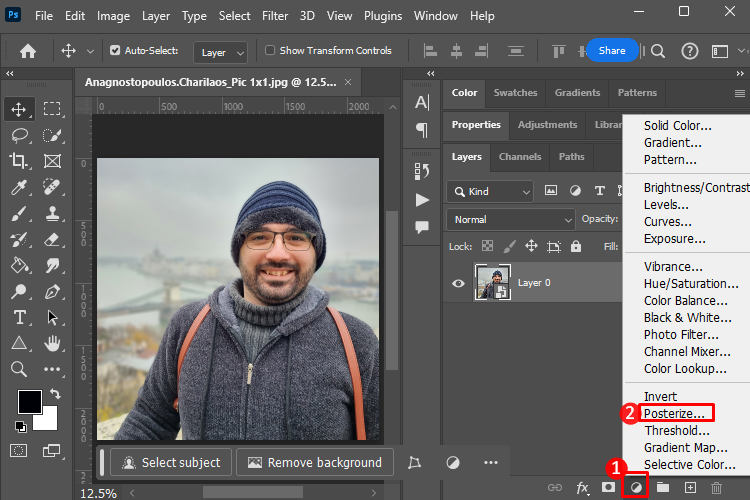Viewport: 750px width, 500px height.
Task: Select the Brush tool
Action: click(x=19, y=213)
